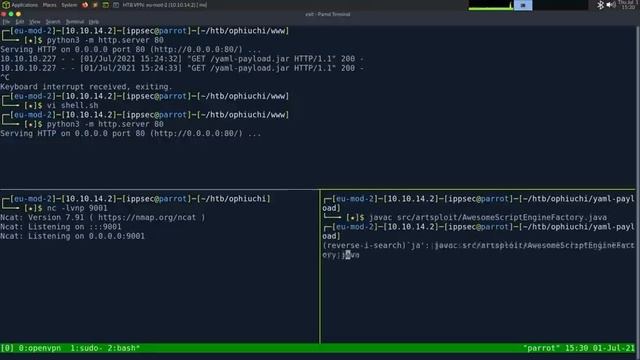Select the highlighted workspace in the switcher
Image resolution: width=640 pixels, height=360 pixels.
click(523, 5)
